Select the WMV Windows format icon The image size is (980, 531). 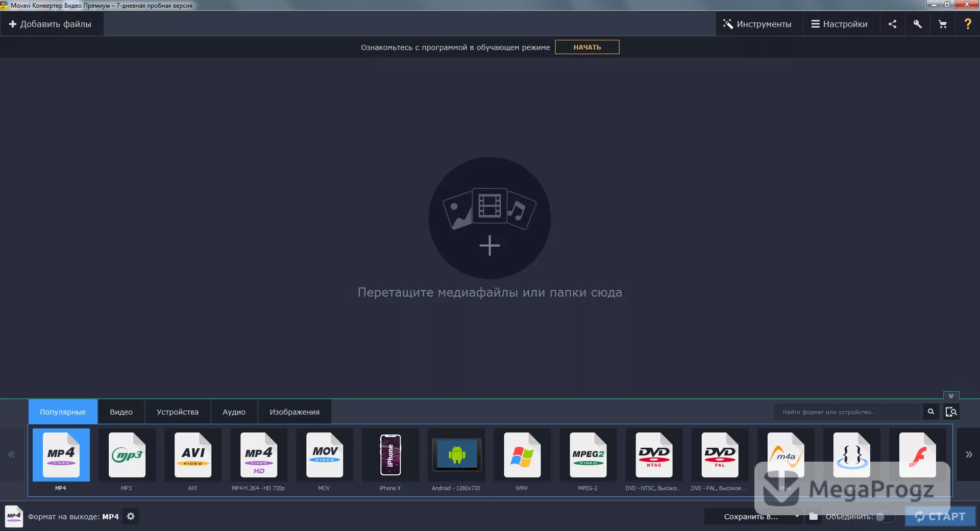(522, 455)
